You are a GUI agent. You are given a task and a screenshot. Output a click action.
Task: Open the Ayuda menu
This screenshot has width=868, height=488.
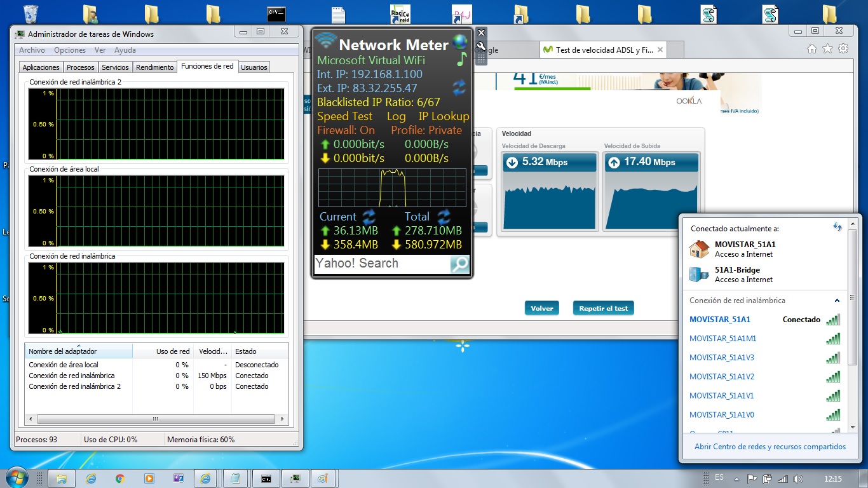(125, 50)
